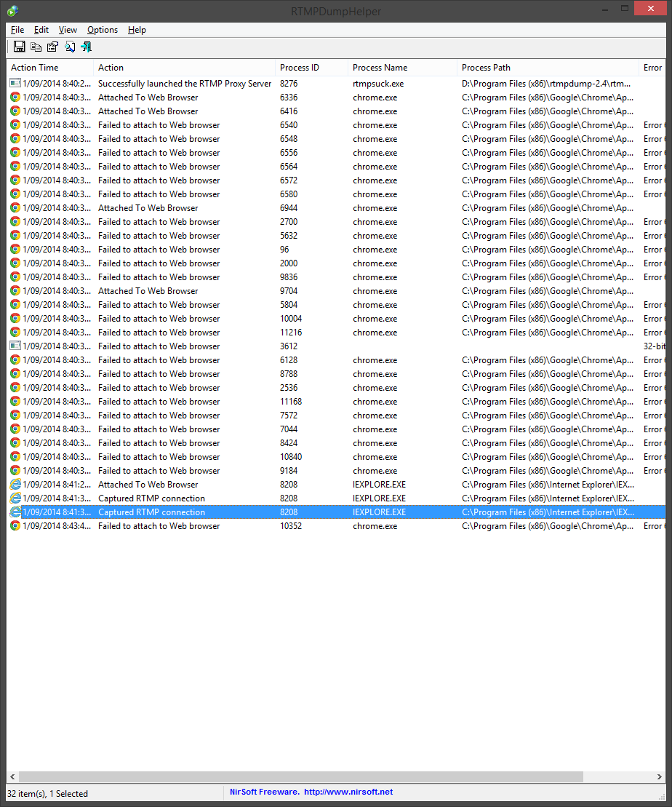Image resolution: width=672 pixels, height=807 pixels.
Task: Click the Chrome icon for process 96
Action: coord(15,249)
